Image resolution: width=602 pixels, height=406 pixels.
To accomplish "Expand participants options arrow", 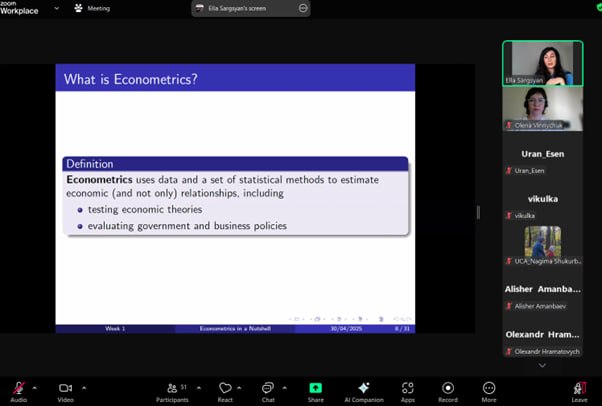I will [x=199, y=388].
